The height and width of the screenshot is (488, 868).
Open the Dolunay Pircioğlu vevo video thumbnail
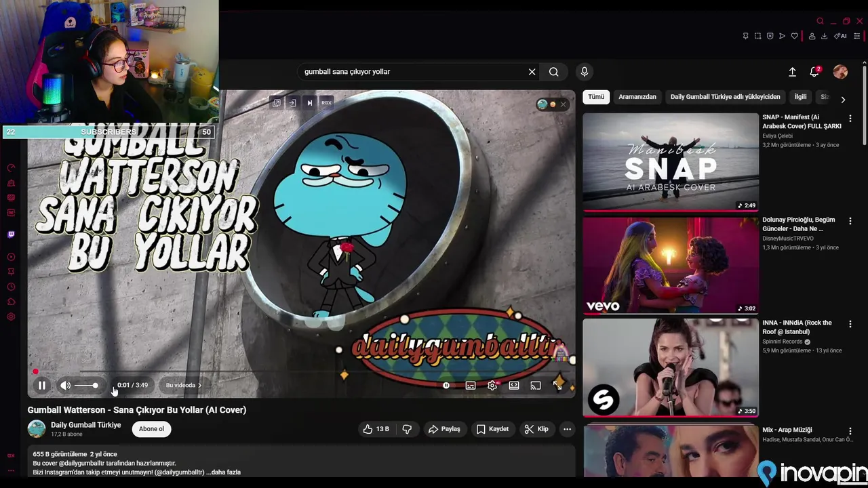(671, 265)
